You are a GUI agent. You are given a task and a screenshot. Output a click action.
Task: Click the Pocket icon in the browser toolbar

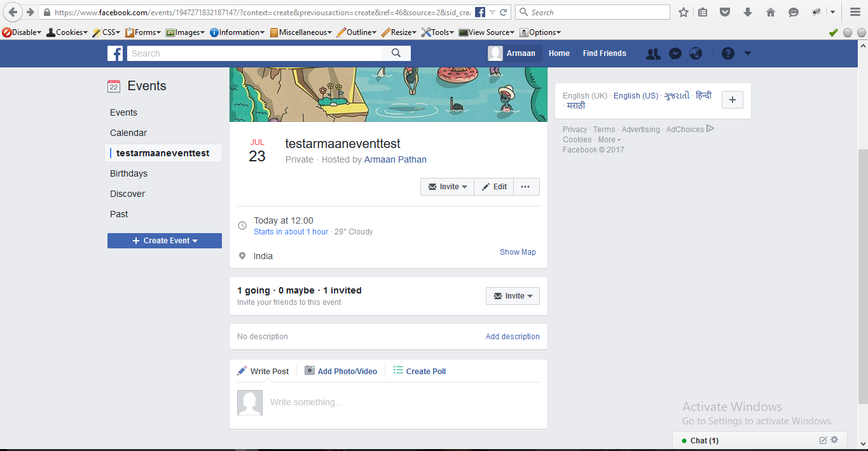coord(725,12)
